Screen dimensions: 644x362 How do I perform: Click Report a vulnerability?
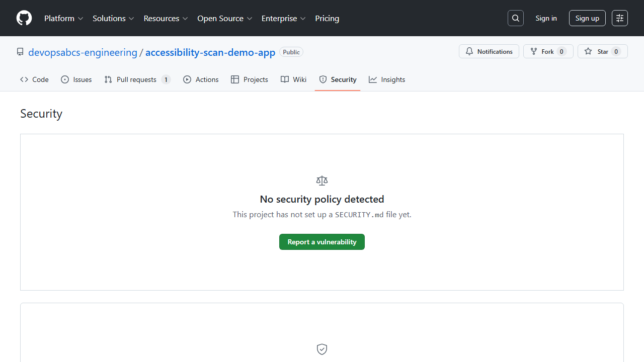pyautogui.click(x=321, y=242)
